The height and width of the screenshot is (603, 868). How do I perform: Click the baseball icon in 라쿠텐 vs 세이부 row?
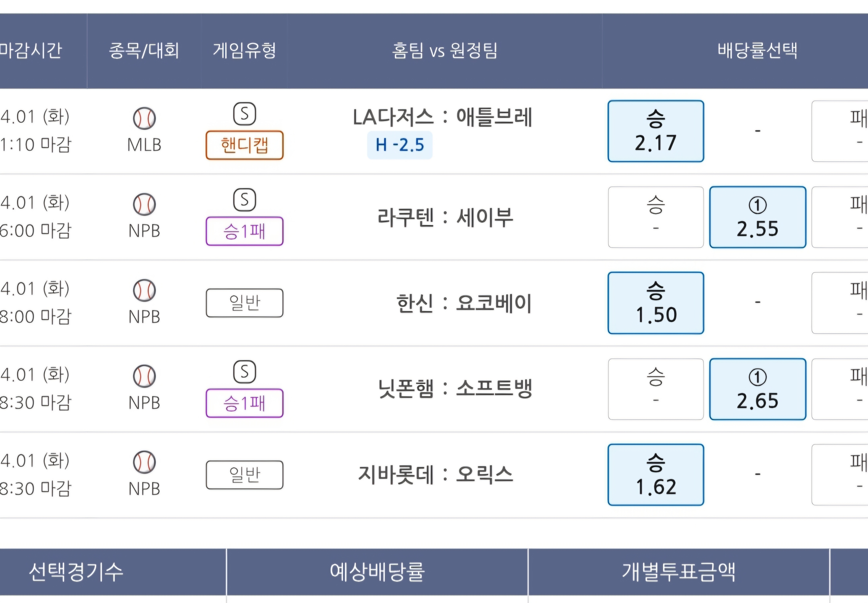point(144,204)
